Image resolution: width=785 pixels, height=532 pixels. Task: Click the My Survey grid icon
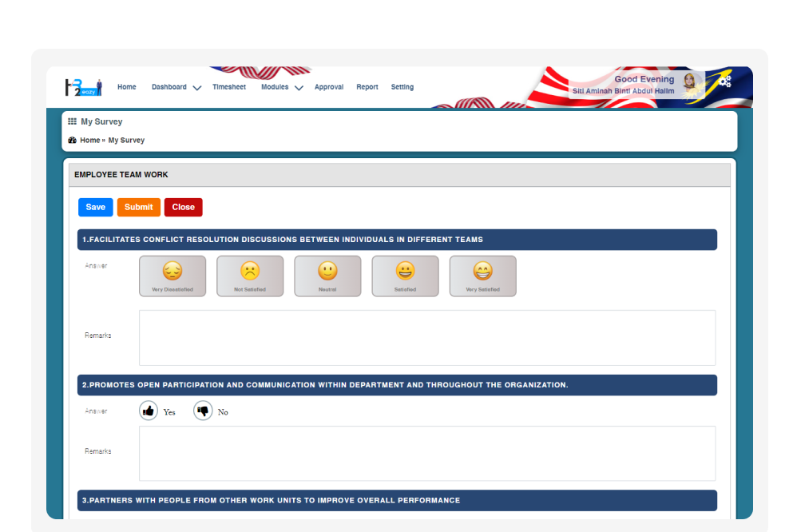[73, 121]
